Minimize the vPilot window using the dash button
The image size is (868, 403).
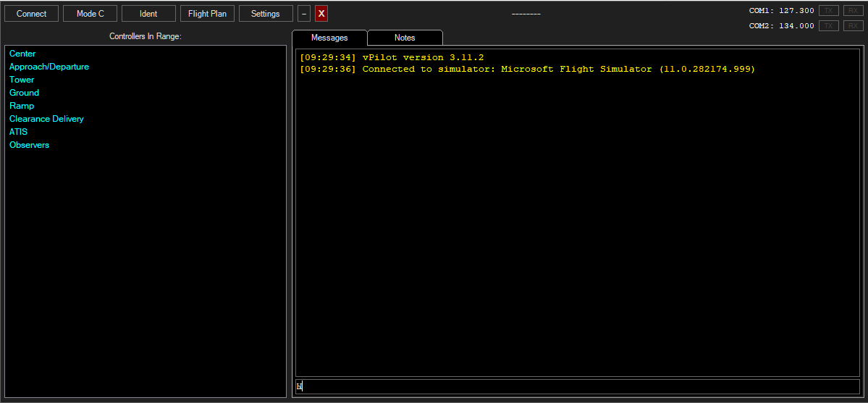[x=304, y=14]
